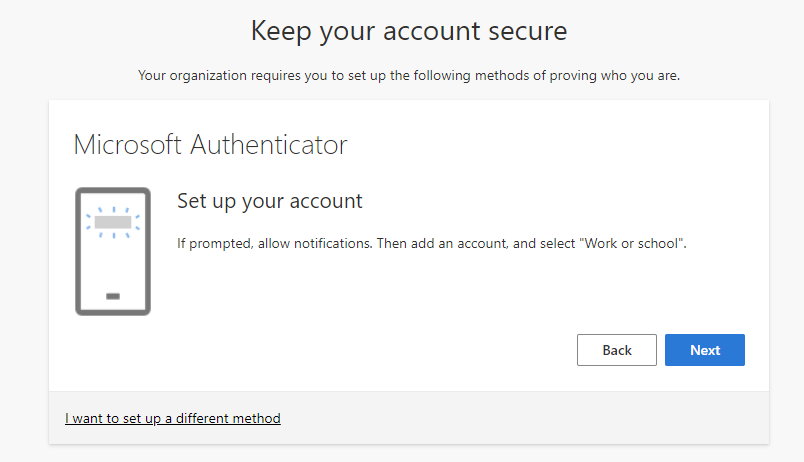Click the home button on the phone graphic
This screenshot has width=804, height=462.
[x=113, y=296]
